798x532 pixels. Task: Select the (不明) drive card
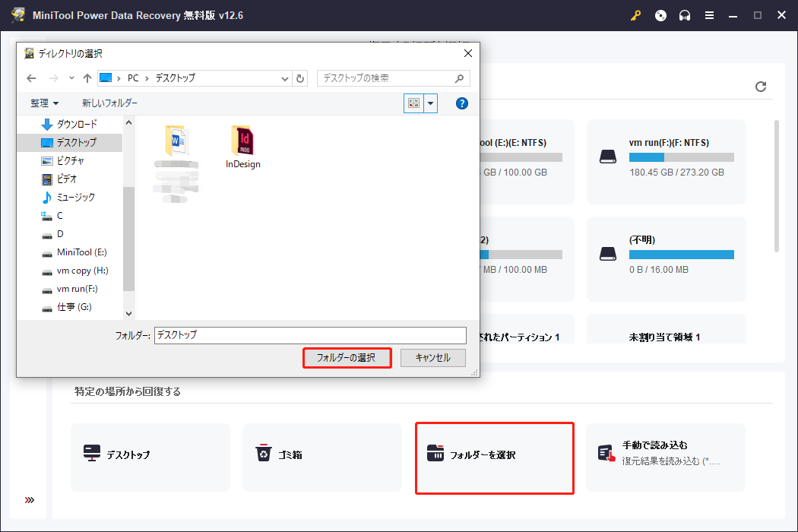click(x=667, y=258)
